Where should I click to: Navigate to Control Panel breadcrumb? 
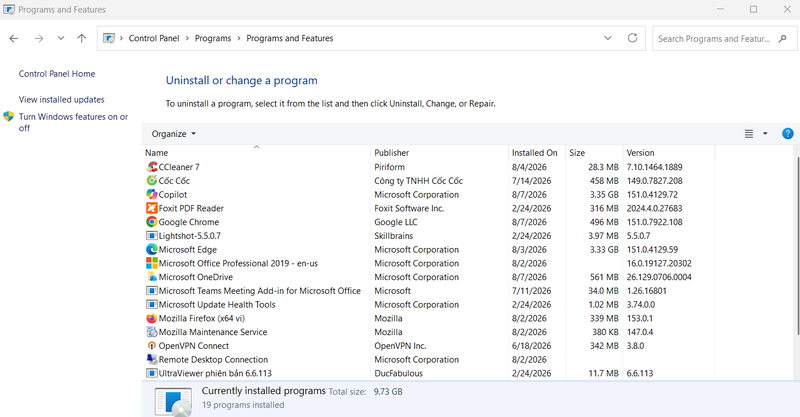point(154,38)
